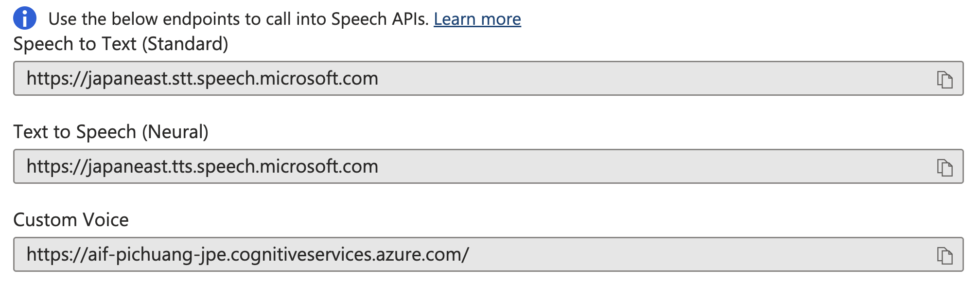Copy the Custom Voice endpoint URL
This screenshot has width=980, height=284.
[945, 255]
